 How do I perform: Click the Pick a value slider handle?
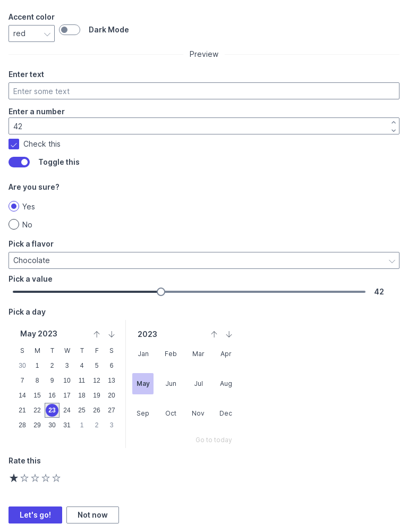point(161,292)
